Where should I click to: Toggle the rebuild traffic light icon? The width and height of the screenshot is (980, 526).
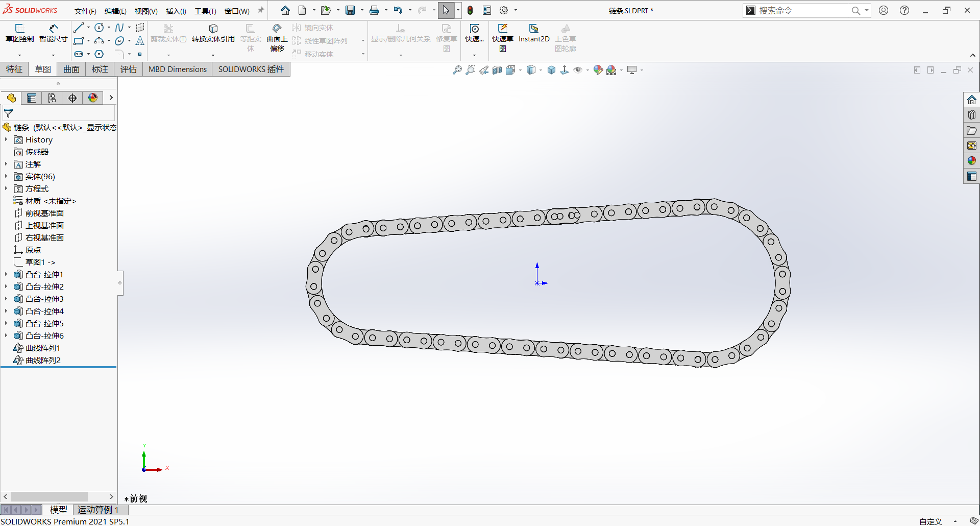point(470,10)
